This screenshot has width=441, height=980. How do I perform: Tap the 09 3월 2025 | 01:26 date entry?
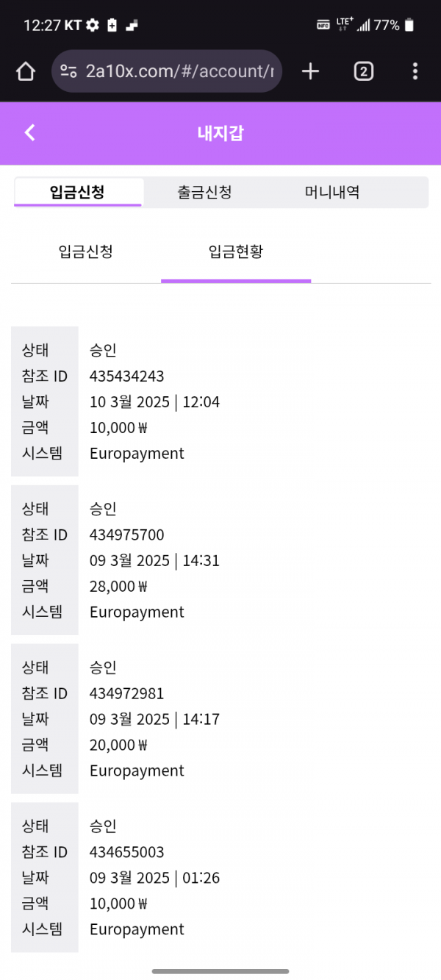[x=154, y=878]
